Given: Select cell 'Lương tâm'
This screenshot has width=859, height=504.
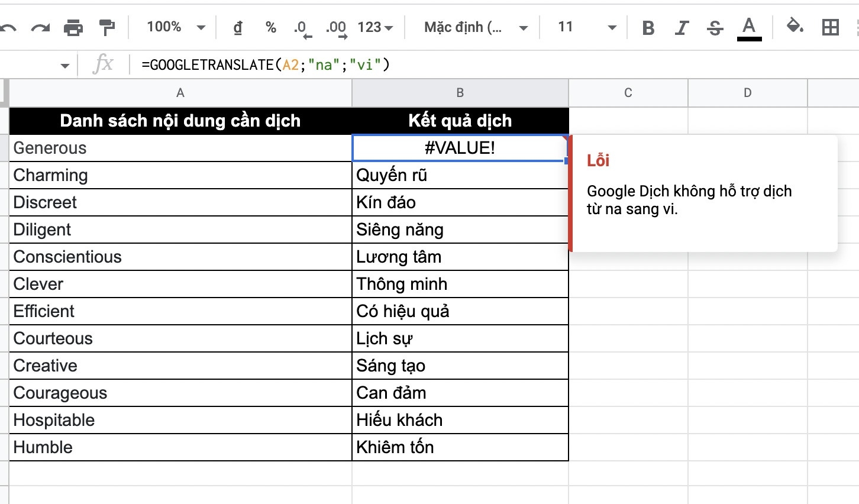Looking at the screenshot, I should 460,257.
